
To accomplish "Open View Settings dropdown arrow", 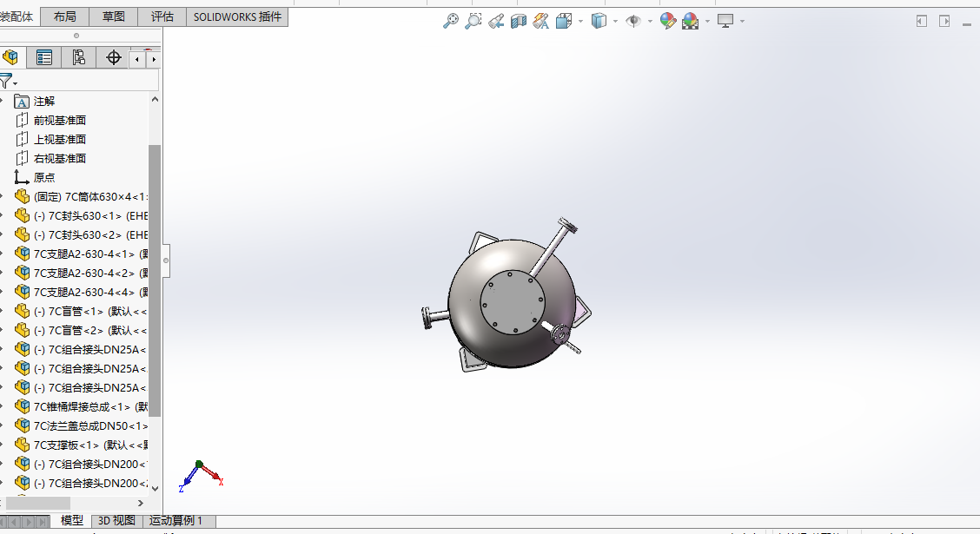I will pyautogui.click(x=742, y=21).
